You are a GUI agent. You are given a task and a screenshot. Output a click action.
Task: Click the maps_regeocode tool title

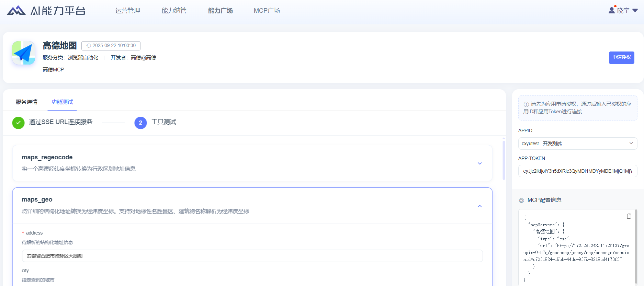pyautogui.click(x=47, y=157)
